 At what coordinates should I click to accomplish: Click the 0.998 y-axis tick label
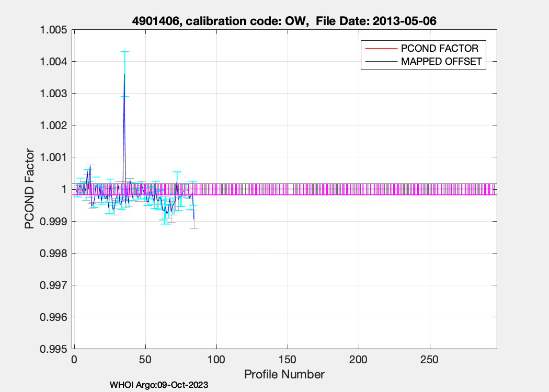click(54, 253)
